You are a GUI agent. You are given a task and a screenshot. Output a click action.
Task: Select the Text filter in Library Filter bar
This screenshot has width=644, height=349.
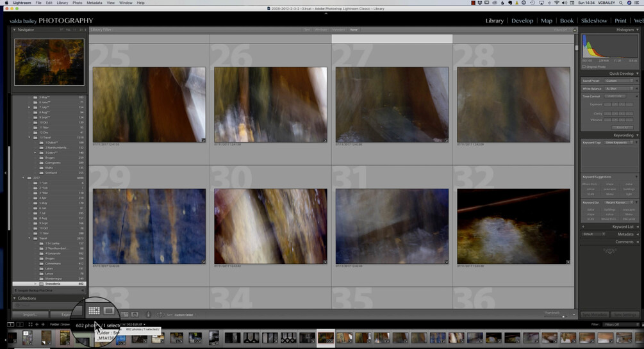tap(307, 29)
